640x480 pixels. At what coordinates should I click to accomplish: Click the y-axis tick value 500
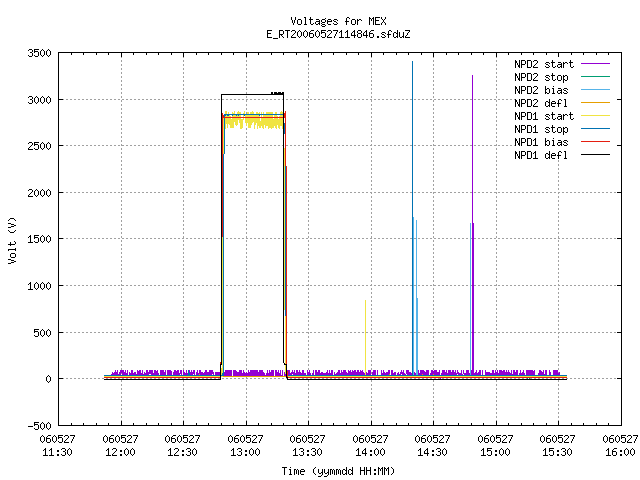[42, 333]
